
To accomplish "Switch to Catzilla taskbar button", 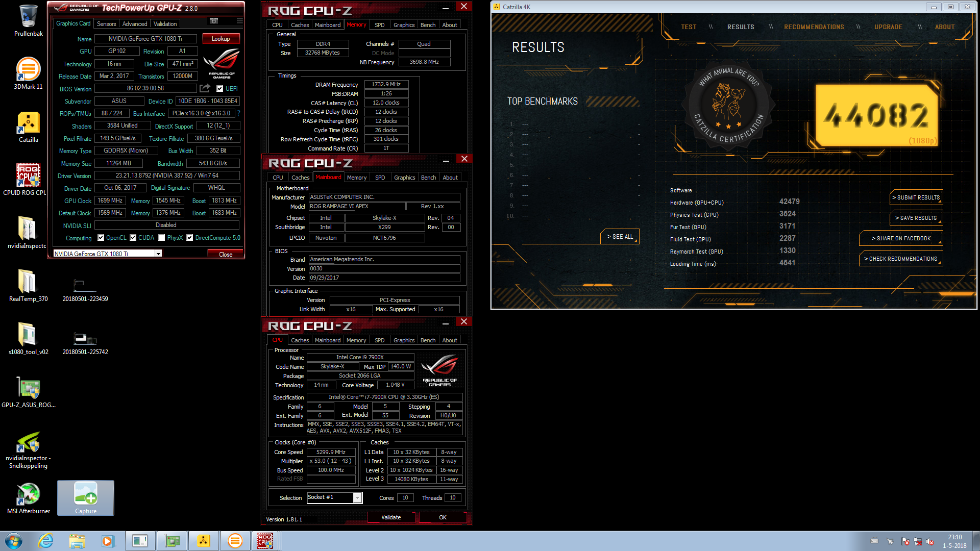I will (203, 541).
